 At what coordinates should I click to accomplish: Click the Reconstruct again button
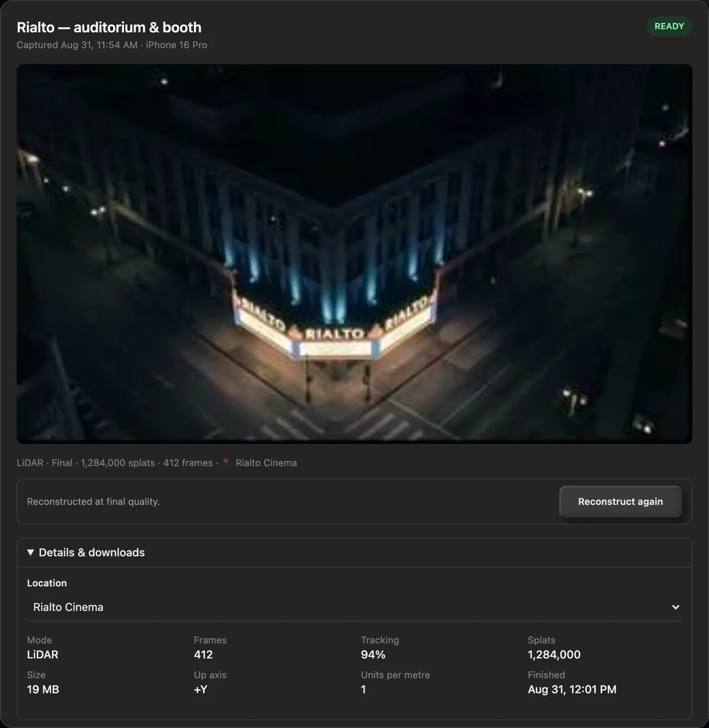[620, 501]
